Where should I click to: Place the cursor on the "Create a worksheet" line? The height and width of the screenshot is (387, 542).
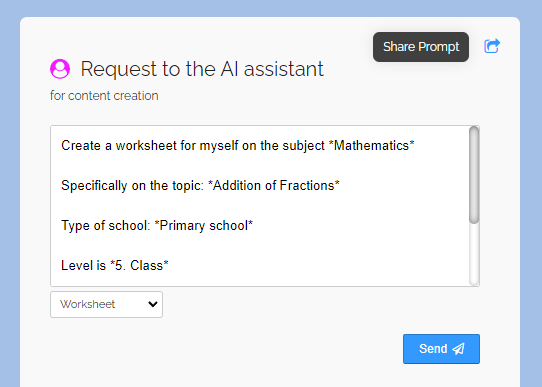tap(238, 145)
